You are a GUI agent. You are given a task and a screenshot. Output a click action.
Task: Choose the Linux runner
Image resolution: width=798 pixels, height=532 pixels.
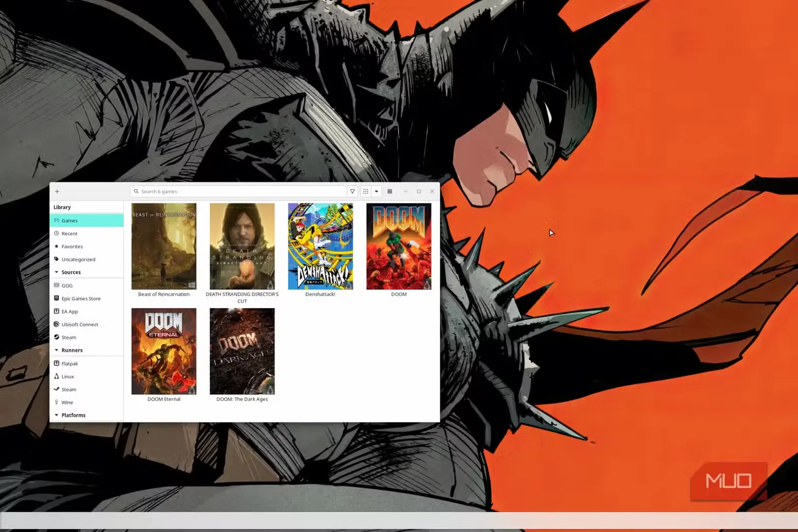tap(87, 376)
